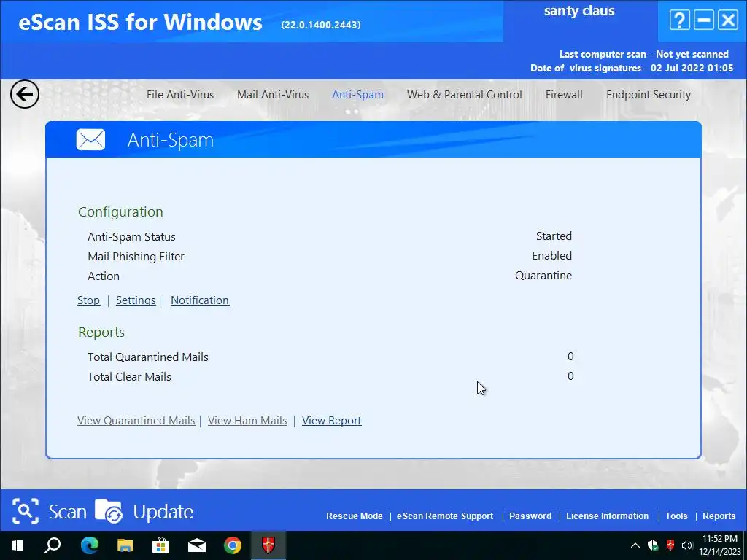This screenshot has width=747, height=560.
Task: Click the version number 22.0.1400.2443
Action: click(x=321, y=25)
